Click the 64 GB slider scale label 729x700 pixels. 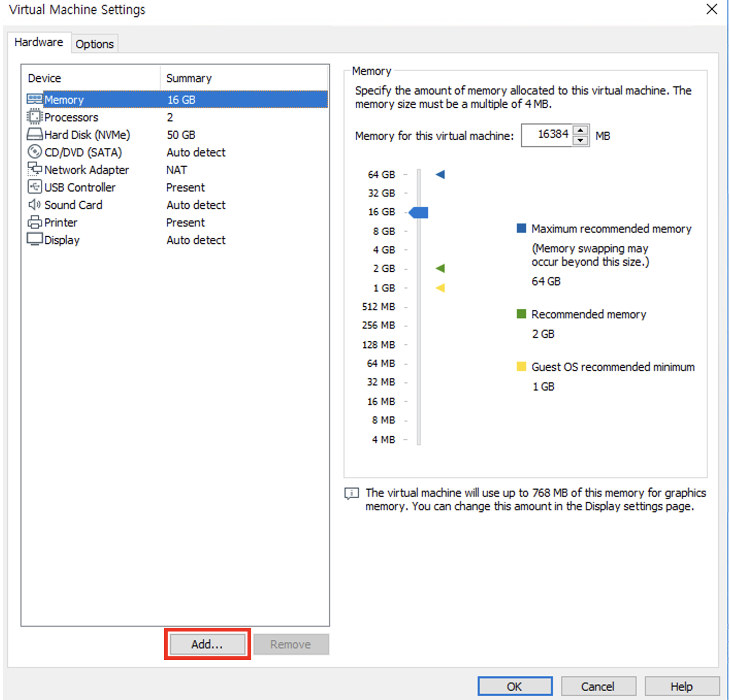[x=382, y=174]
